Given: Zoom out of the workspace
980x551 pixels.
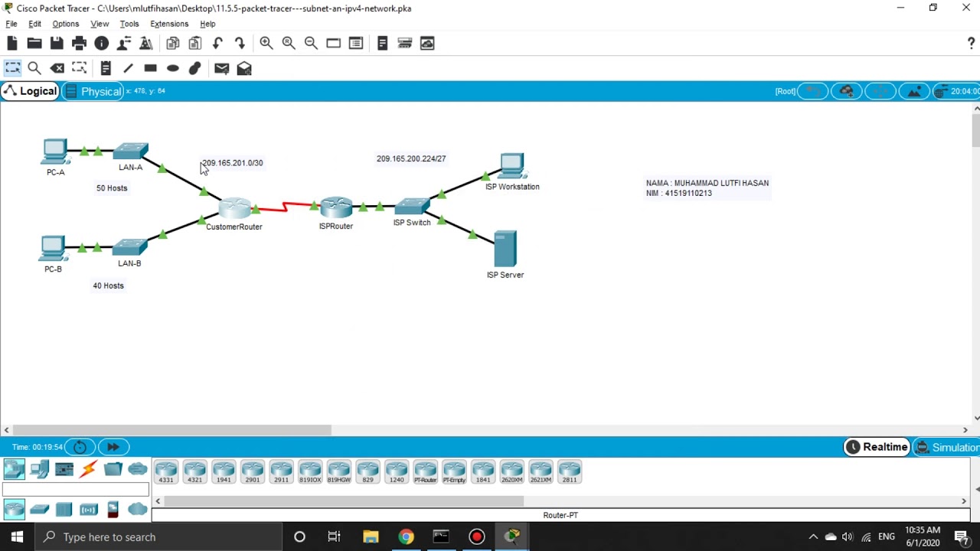Looking at the screenshot, I should click(311, 44).
